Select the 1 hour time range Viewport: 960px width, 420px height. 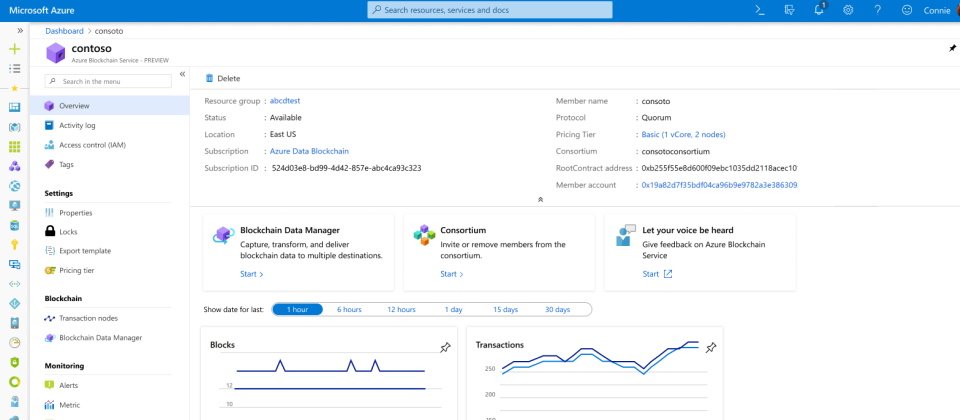[x=298, y=309]
